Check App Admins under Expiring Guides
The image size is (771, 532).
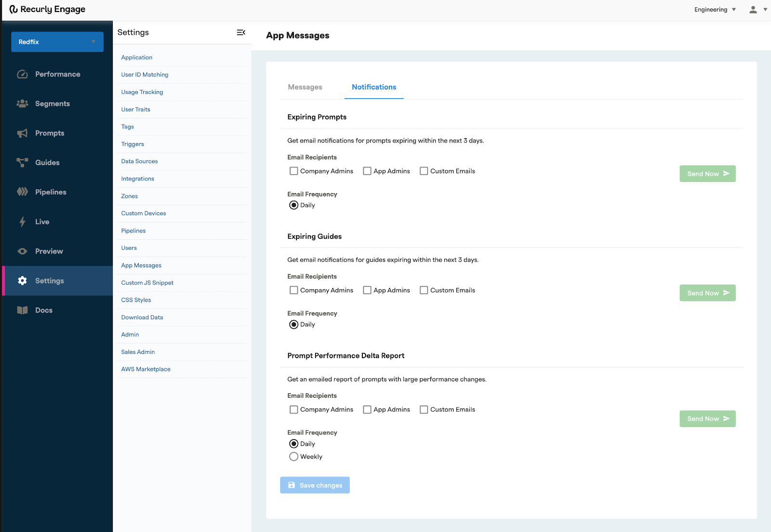coord(367,290)
